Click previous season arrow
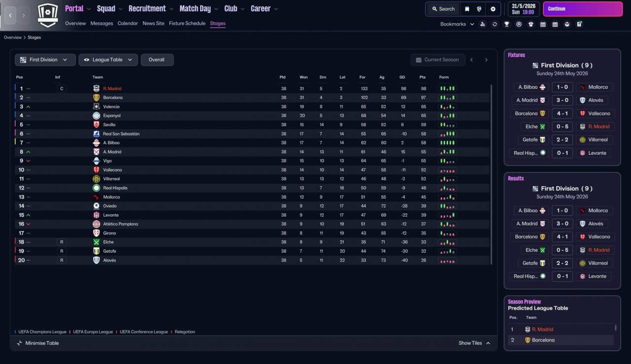This screenshot has height=364, width=631. [471, 60]
